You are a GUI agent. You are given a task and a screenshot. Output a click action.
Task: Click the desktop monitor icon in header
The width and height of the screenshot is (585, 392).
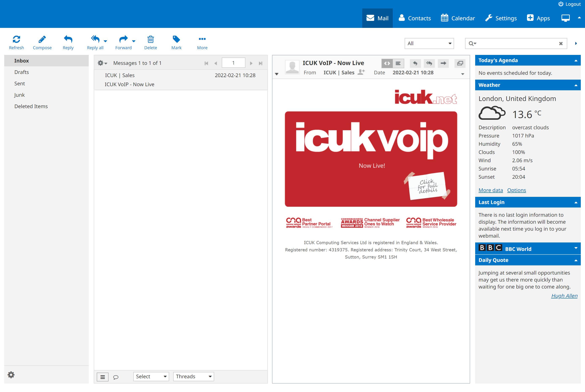pos(566,18)
